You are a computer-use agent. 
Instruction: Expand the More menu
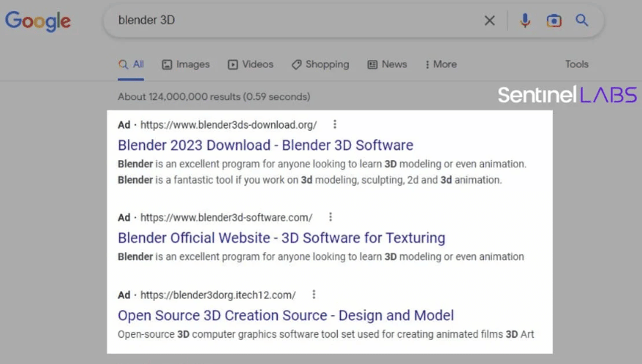(441, 64)
